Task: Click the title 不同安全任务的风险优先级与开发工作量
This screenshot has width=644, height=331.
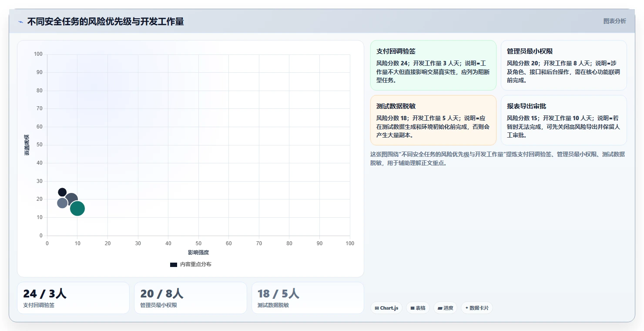Action: click(x=105, y=21)
